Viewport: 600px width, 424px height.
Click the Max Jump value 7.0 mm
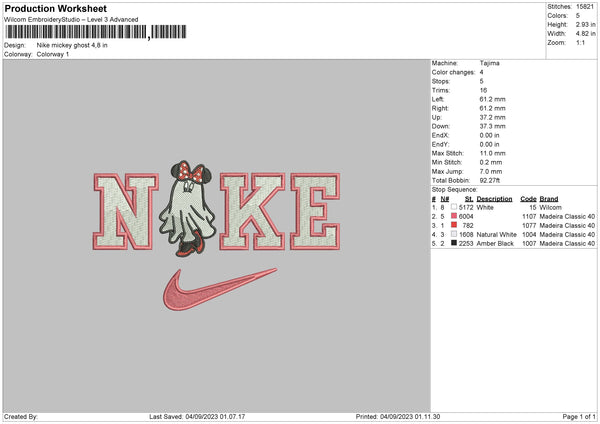click(491, 171)
